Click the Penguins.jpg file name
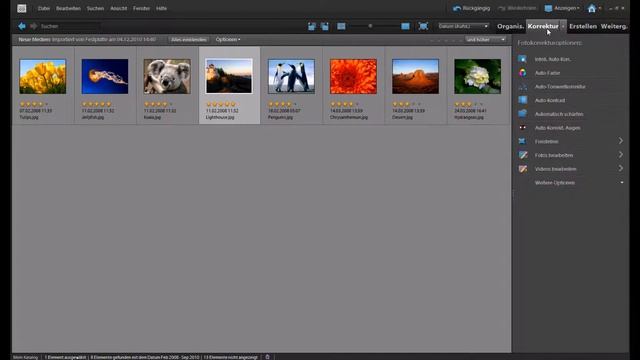This screenshot has height=360, width=640. click(x=280, y=117)
